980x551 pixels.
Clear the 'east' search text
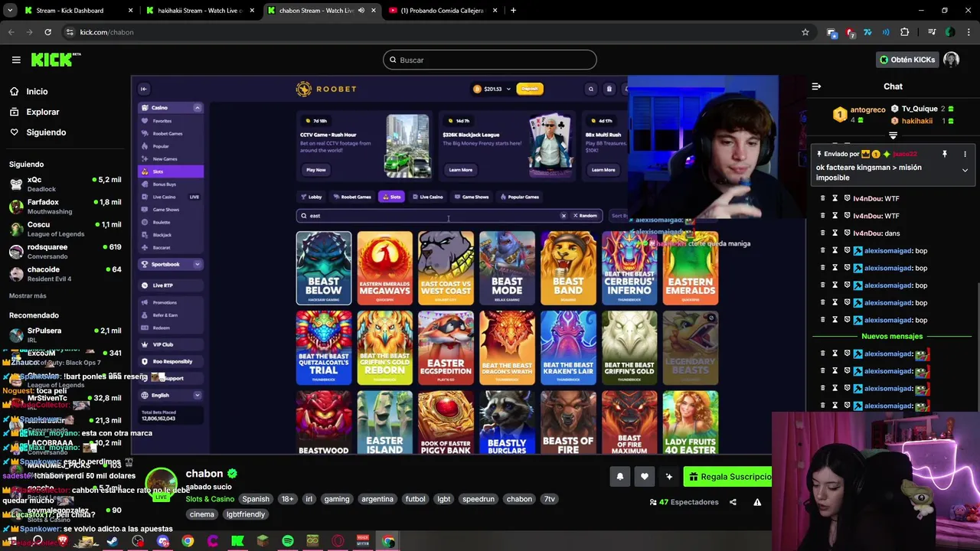tap(564, 216)
